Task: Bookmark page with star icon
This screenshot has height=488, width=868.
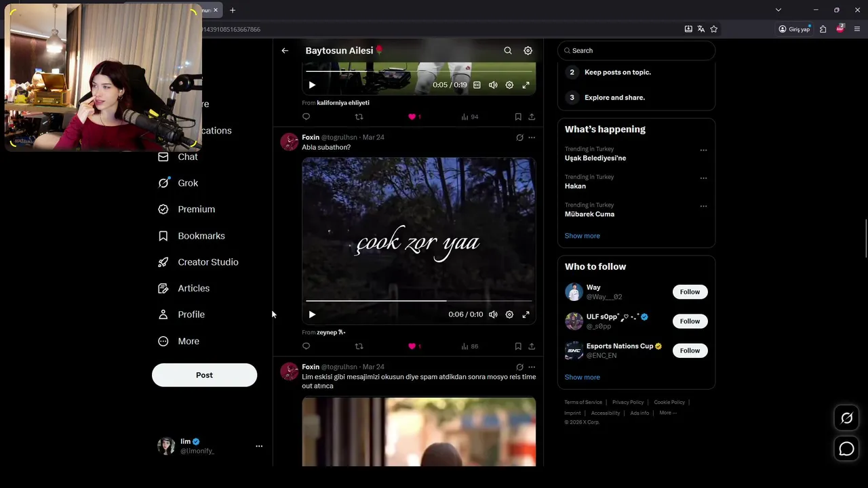Action: pos(714,29)
